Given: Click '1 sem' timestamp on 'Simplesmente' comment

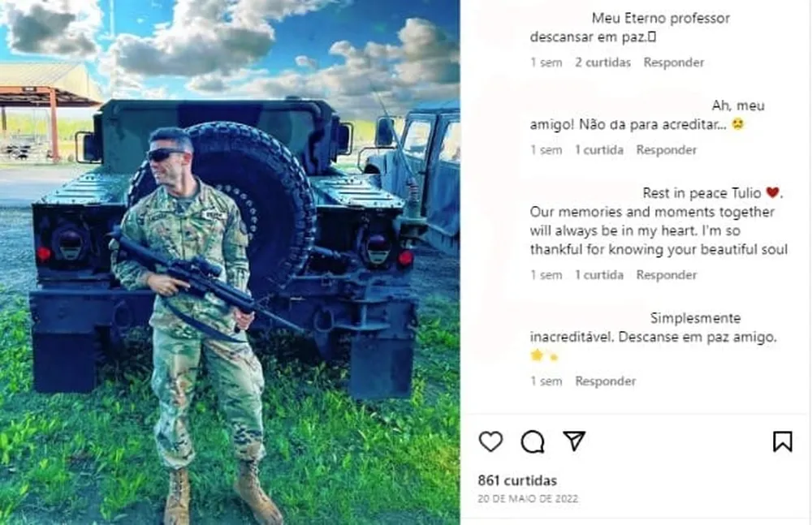Looking at the screenshot, I should click(x=546, y=381).
